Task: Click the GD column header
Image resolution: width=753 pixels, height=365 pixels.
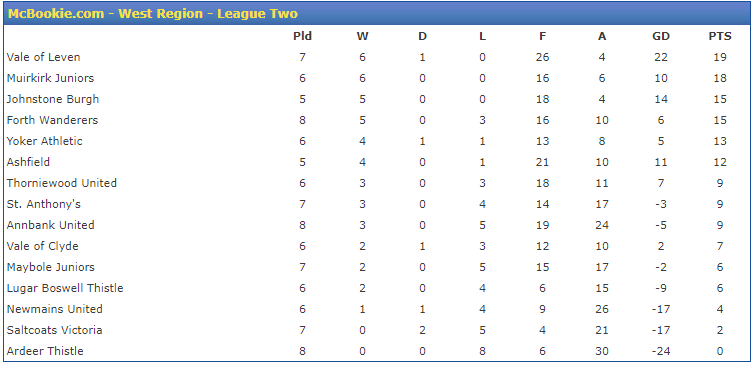Action: (x=661, y=36)
